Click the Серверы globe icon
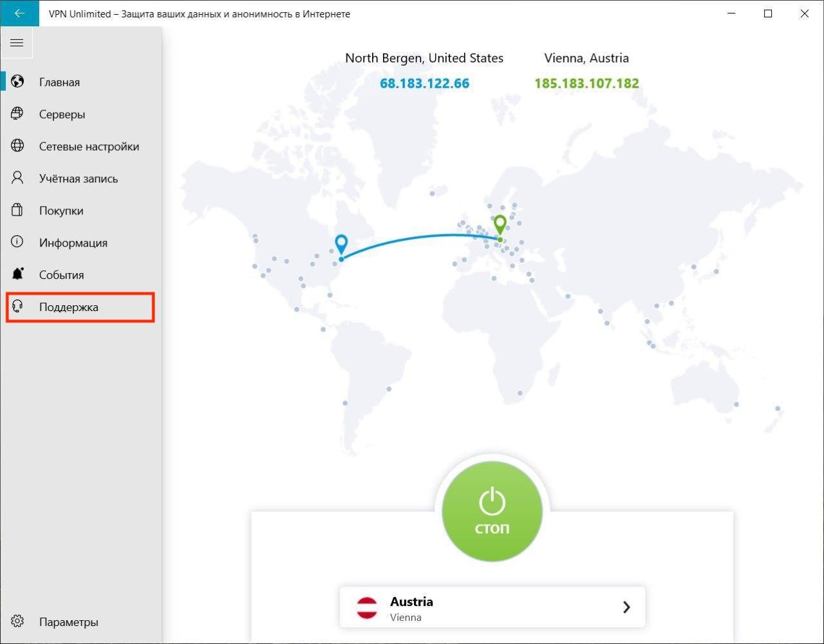 click(17, 114)
